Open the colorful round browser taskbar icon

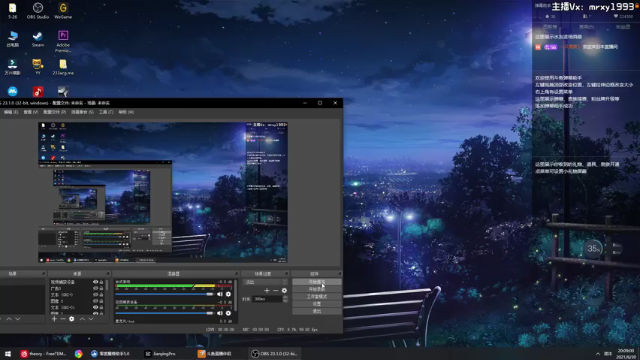coord(78,354)
